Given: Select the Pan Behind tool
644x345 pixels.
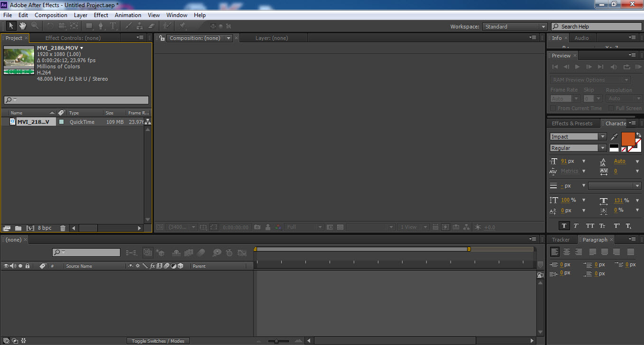Looking at the screenshot, I should 74,26.
